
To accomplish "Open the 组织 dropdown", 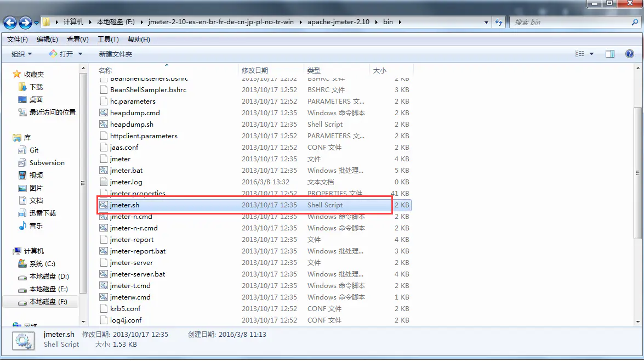I will click(x=21, y=54).
